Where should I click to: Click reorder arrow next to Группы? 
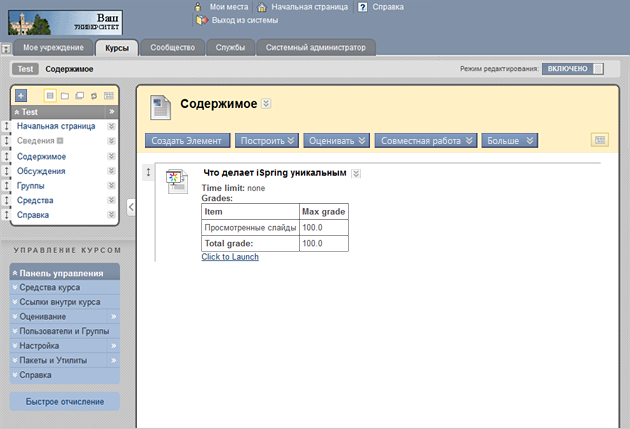6,186
